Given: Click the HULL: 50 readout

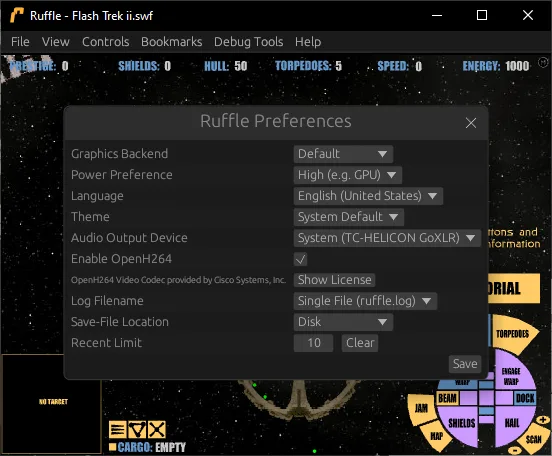Looking at the screenshot, I should coord(226,66).
